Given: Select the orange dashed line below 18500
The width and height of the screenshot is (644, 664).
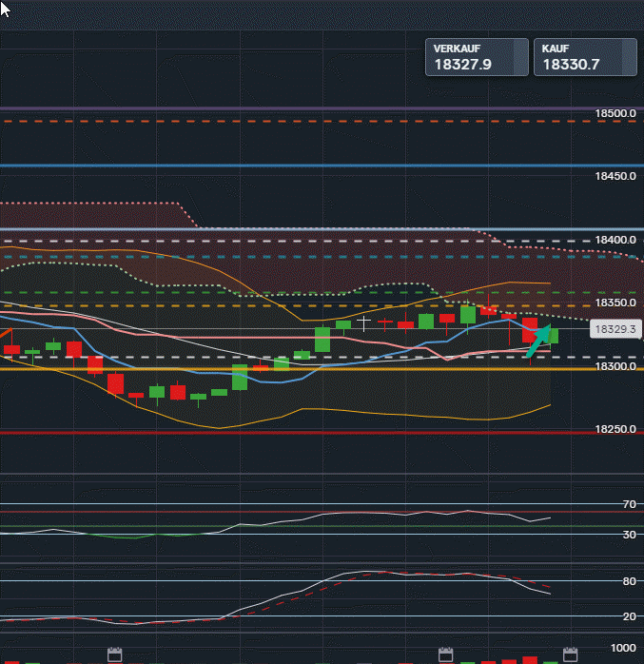Looking at the screenshot, I should 285,122.
